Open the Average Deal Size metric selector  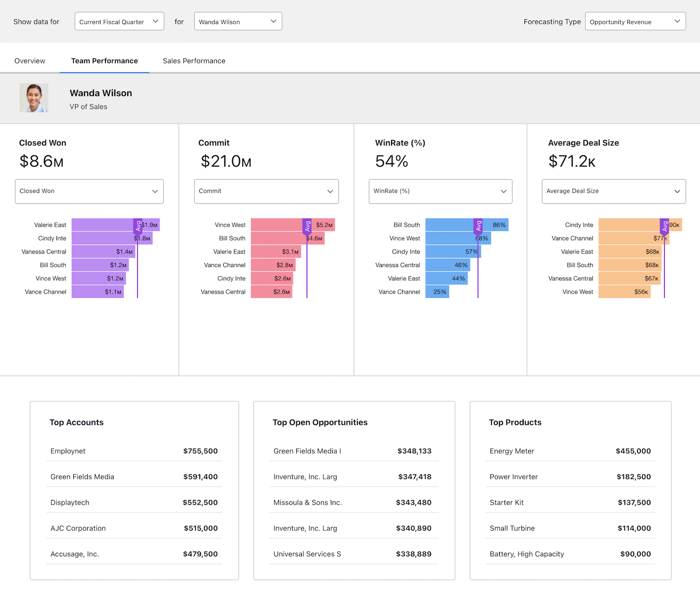(x=614, y=191)
